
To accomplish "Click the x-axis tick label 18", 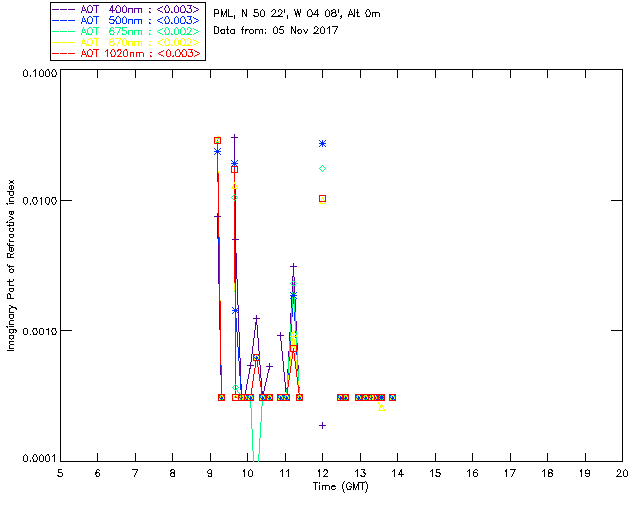I will click(547, 473).
